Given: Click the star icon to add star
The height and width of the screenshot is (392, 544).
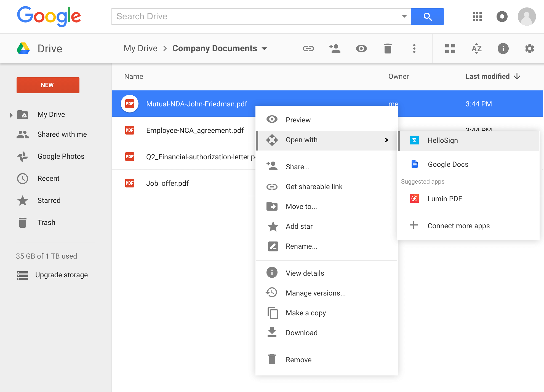Looking at the screenshot, I should [273, 226].
